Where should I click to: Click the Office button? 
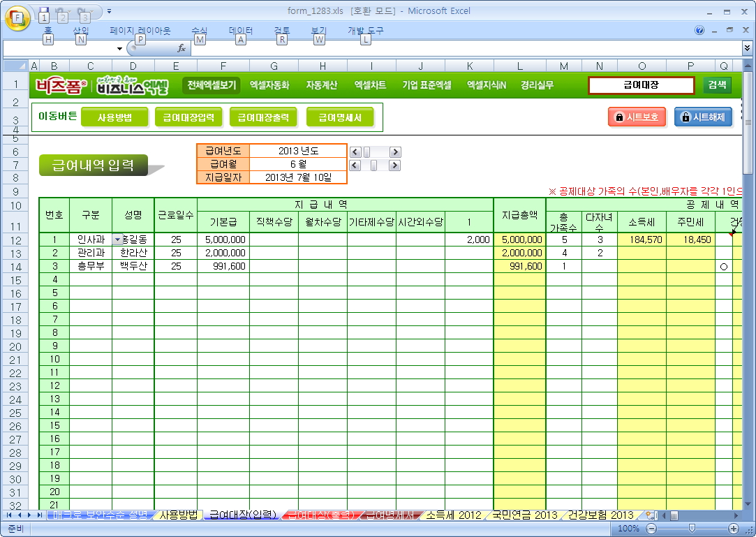click(x=17, y=16)
